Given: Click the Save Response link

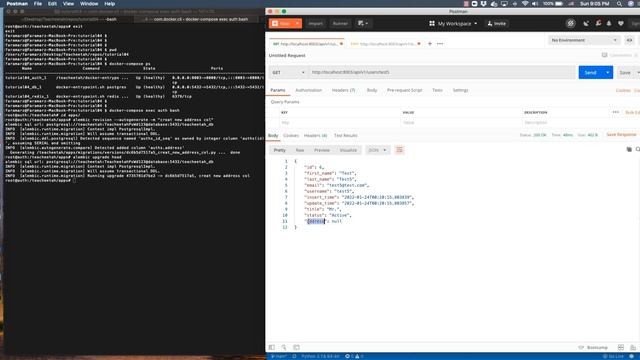Looking at the screenshot, I should click(x=621, y=135).
